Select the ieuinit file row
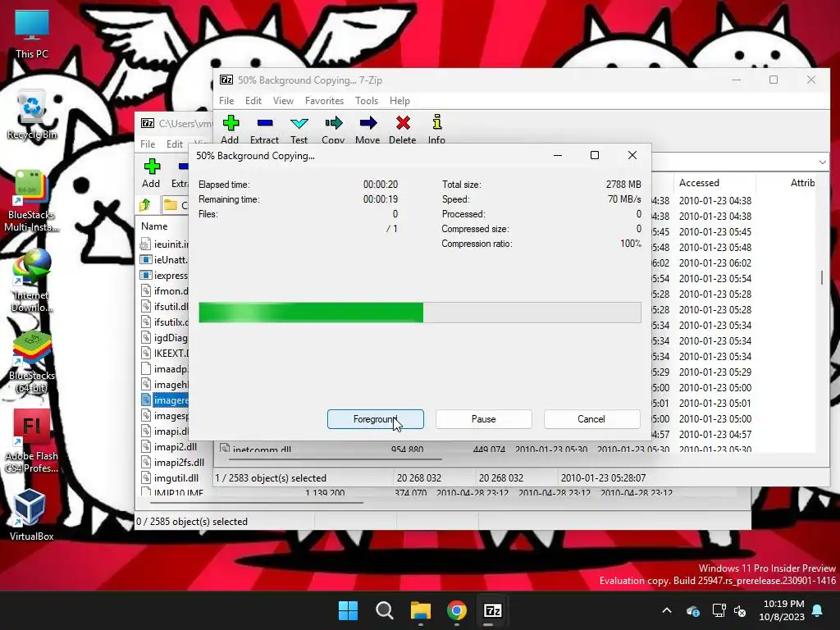Viewport: 840px width, 630px height. 164,244
